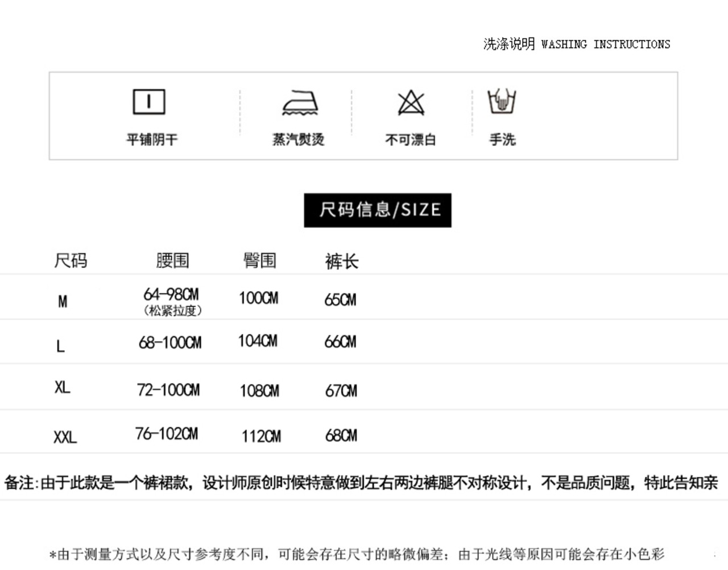Click the 腰围 column header

(x=172, y=261)
